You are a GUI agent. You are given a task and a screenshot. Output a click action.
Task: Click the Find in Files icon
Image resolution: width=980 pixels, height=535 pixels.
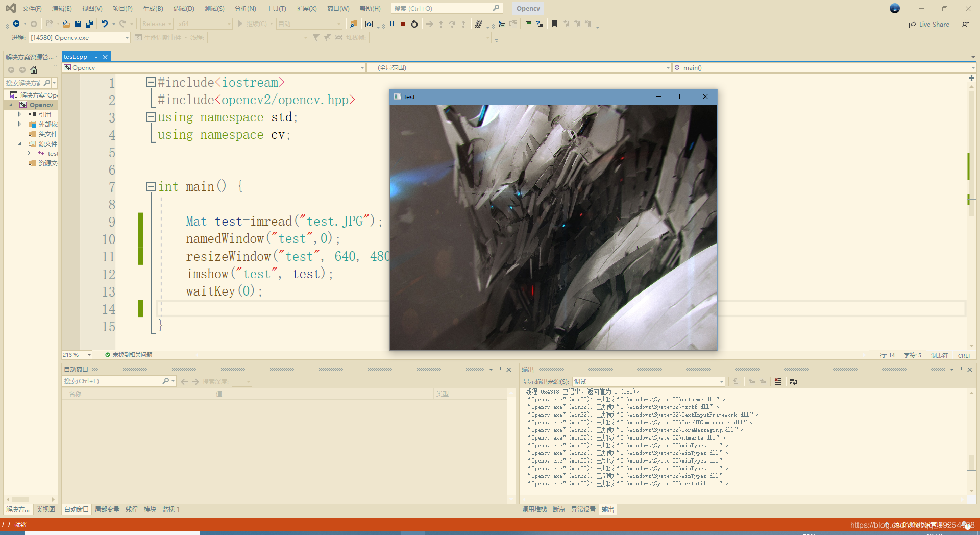(354, 23)
